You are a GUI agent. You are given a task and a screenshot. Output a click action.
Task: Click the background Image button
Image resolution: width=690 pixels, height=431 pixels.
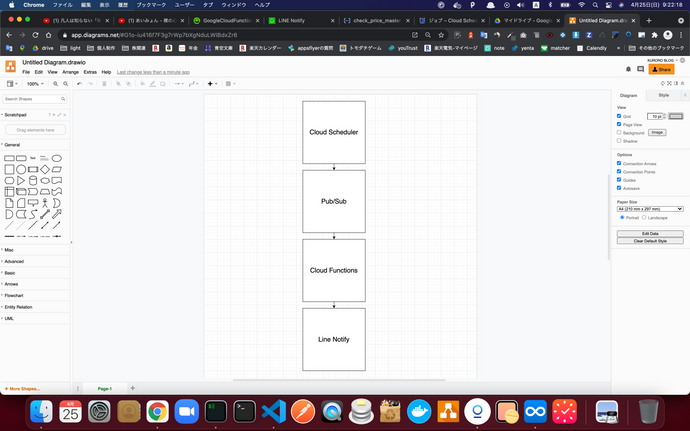[x=657, y=133]
